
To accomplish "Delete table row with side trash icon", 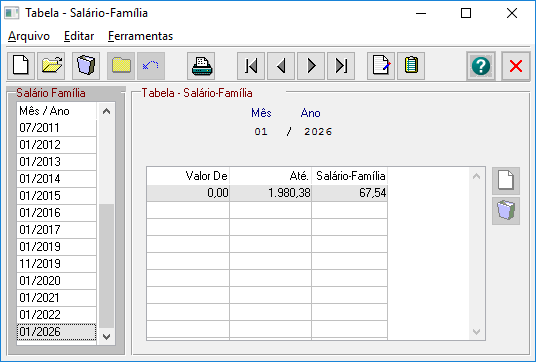I will click(x=506, y=211).
